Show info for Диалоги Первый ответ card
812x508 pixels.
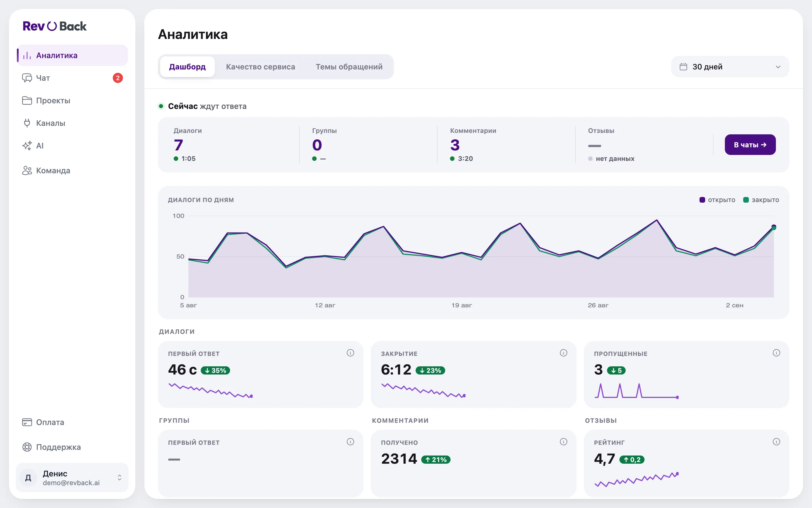(x=350, y=353)
